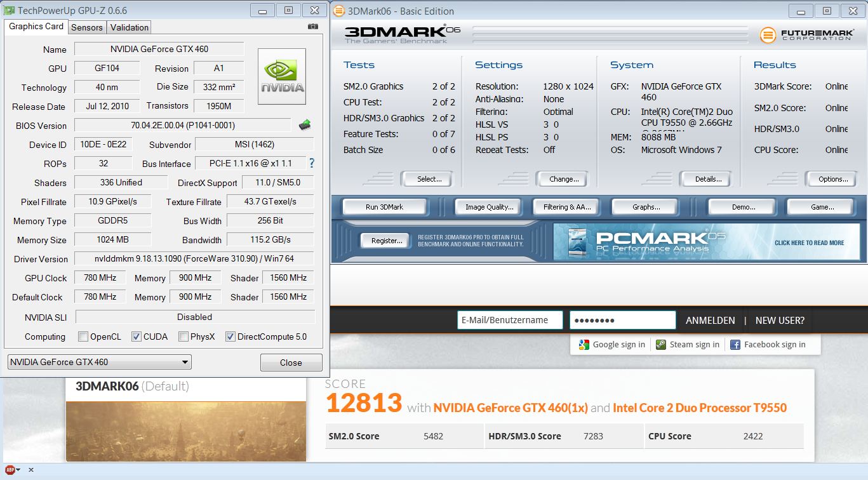The height and width of the screenshot is (480, 868).
Task: Switch to the Validation tab
Action: tap(129, 27)
